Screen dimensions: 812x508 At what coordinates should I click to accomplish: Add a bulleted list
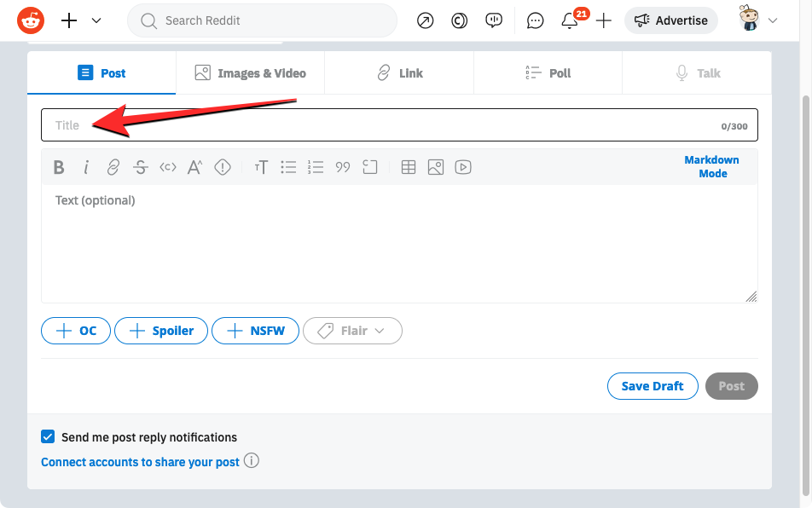click(x=288, y=167)
